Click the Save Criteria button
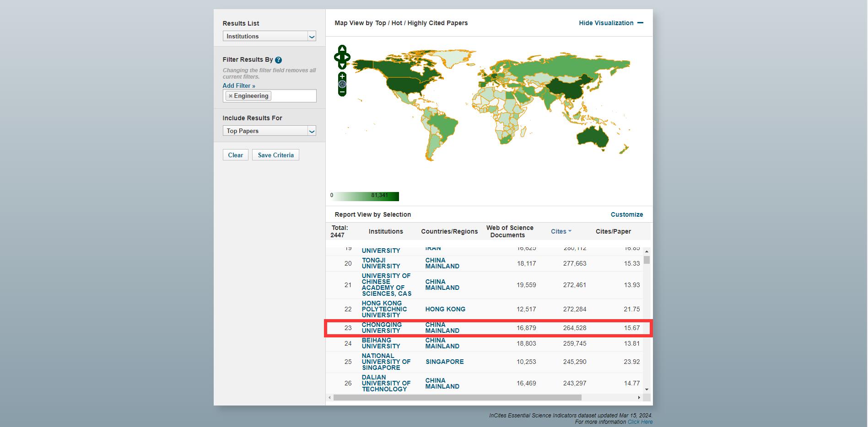868x427 pixels. click(x=275, y=155)
